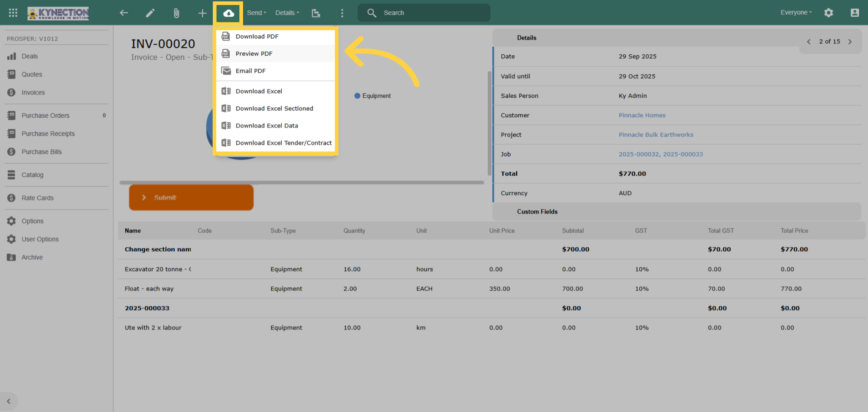Open Archive in the sidebar
This screenshot has height=412, width=868.
(x=56, y=257)
